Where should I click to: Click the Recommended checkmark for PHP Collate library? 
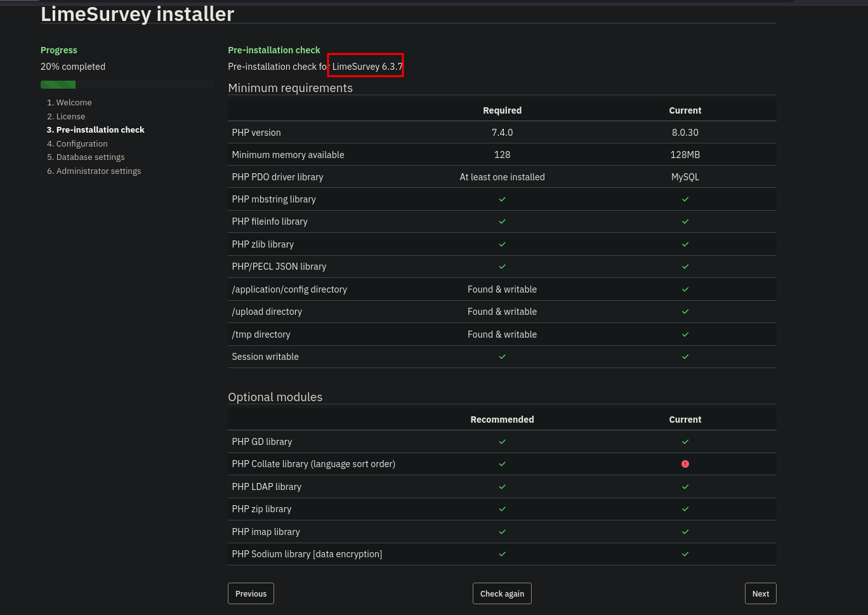[502, 464]
